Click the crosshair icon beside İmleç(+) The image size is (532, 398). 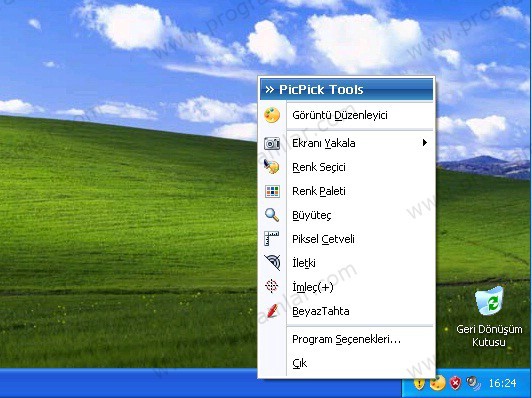pyautogui.click(x=272, y=286)
